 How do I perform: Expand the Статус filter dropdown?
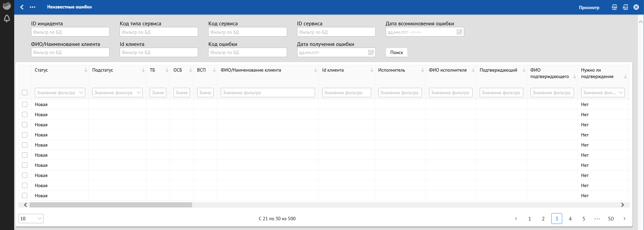[x=81, y=93]
